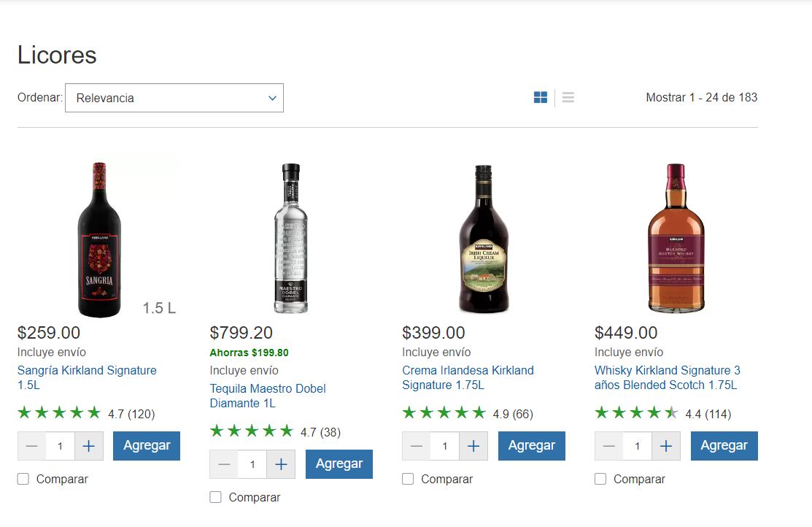
Task: Click the Whisky quantity input field
Action: 637,445
